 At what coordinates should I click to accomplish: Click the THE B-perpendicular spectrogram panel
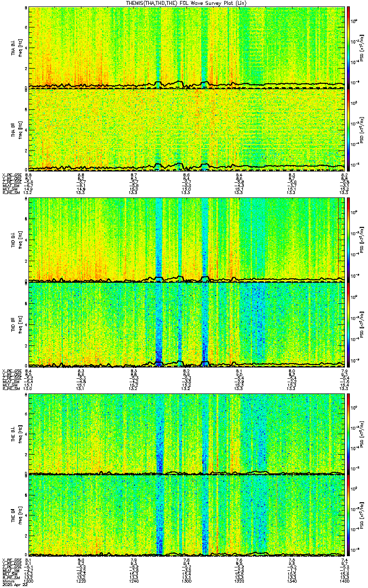pos(186,433)
